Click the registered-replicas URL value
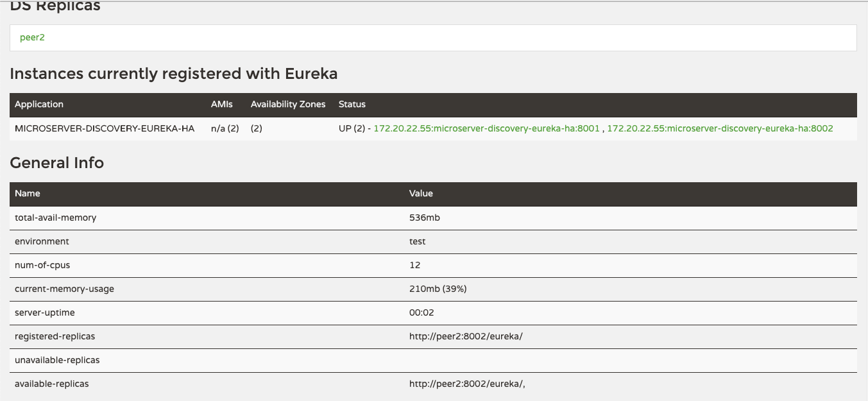The image size is (868, 401). tap(466, 336)
